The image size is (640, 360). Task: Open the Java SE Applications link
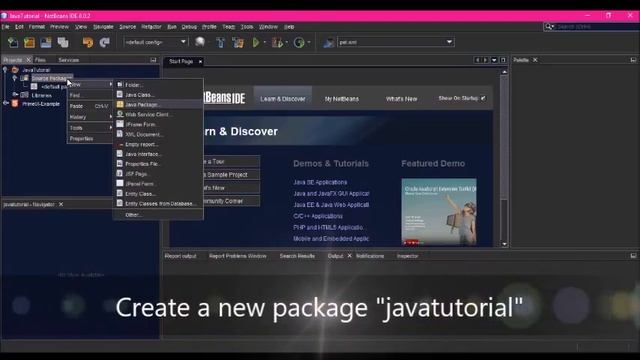coord(320,182)
